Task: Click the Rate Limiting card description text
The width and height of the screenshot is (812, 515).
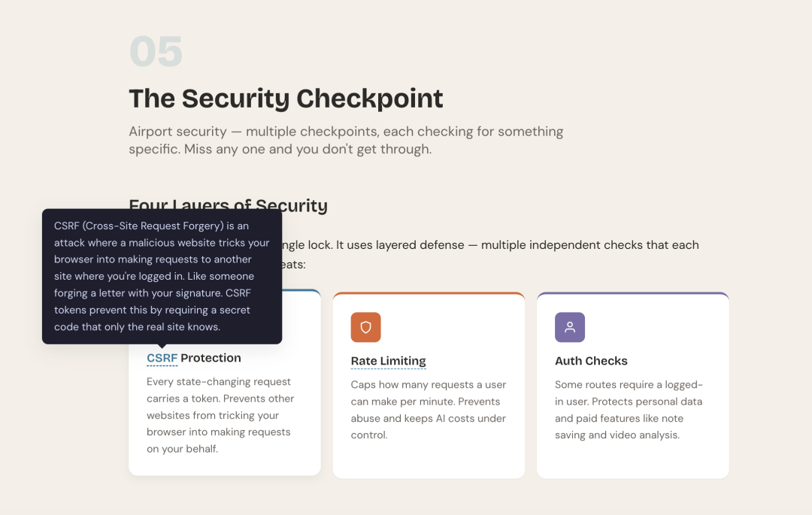Action: click(429, 410)
